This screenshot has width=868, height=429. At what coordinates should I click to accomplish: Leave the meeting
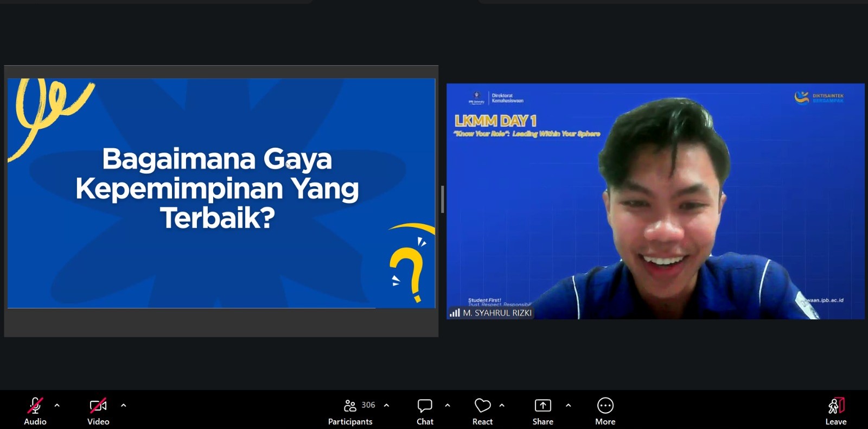pos(836,412)
